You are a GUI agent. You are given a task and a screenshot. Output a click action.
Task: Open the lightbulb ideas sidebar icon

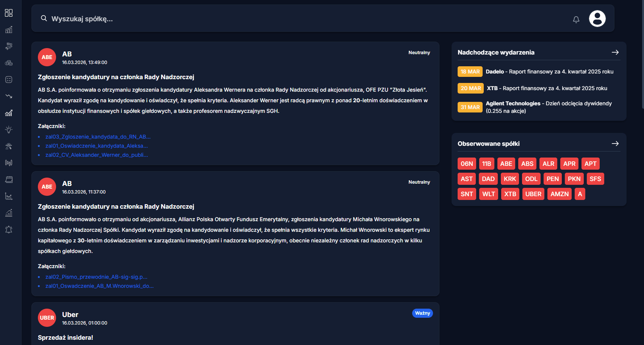pos(9,130)
